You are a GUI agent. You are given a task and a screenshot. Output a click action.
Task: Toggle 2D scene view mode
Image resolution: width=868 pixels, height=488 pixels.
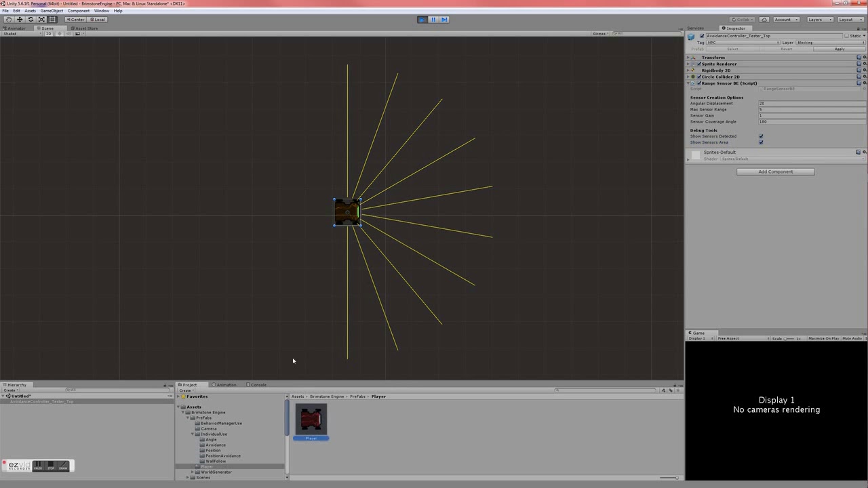point(49,33)
